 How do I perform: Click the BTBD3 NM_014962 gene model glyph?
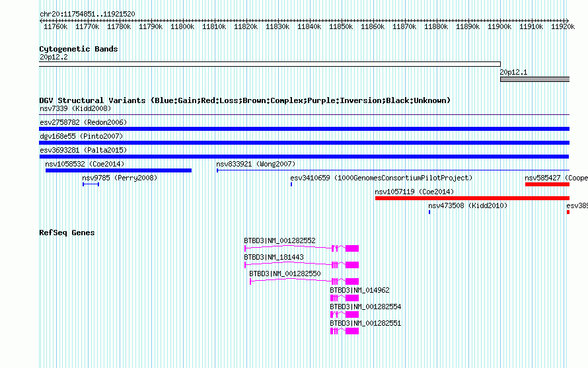point(344,298)
